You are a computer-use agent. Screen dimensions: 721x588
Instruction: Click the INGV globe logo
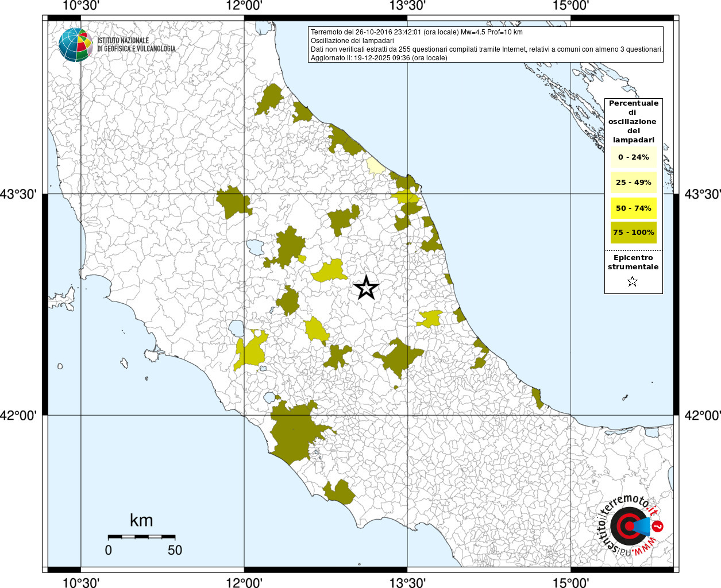pos(75,45)
